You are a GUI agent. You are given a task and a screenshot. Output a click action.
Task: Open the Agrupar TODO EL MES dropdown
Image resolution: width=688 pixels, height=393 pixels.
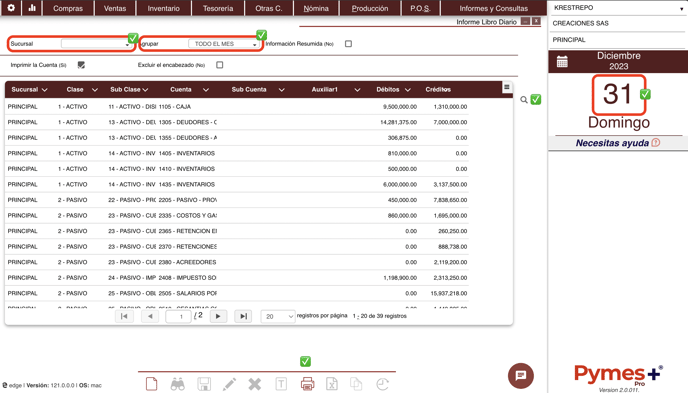[224, 44]
